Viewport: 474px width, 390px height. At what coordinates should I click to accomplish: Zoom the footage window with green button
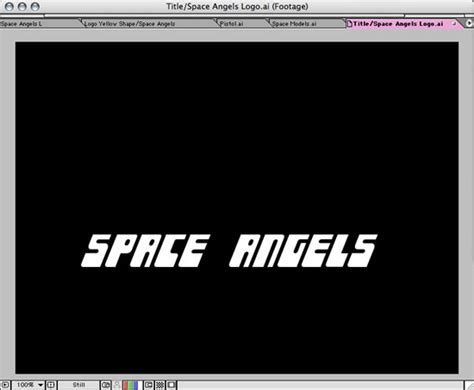click(x=35, y=6)
